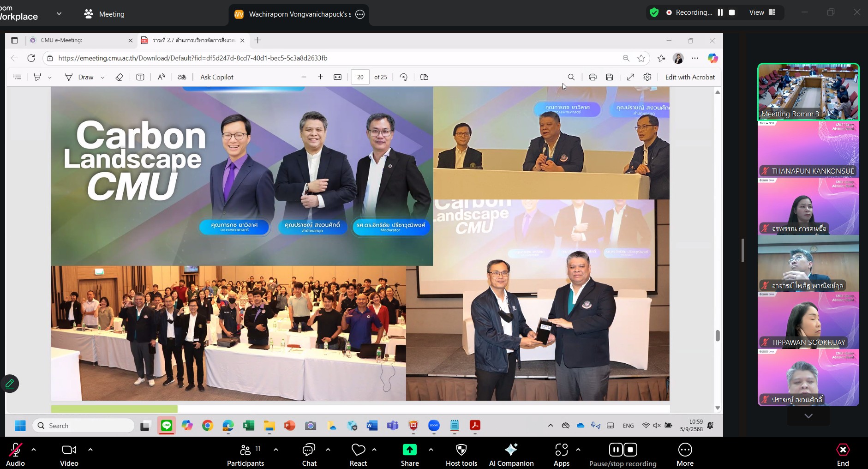Select Meeting Room 3 video thumbnail
The width and height of the screenshot is (868, 469).
(808, 91)
